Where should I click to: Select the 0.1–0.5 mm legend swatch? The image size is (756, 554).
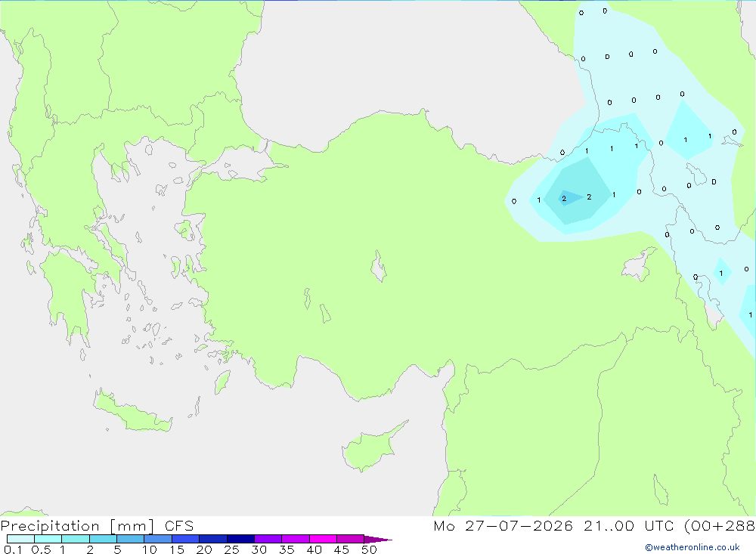(20, 539)
